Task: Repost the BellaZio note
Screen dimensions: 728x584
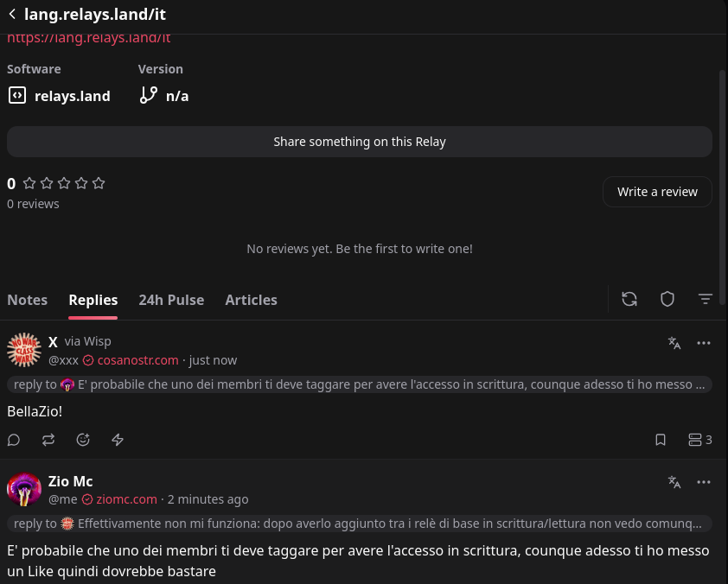Action: click(48, 440)
